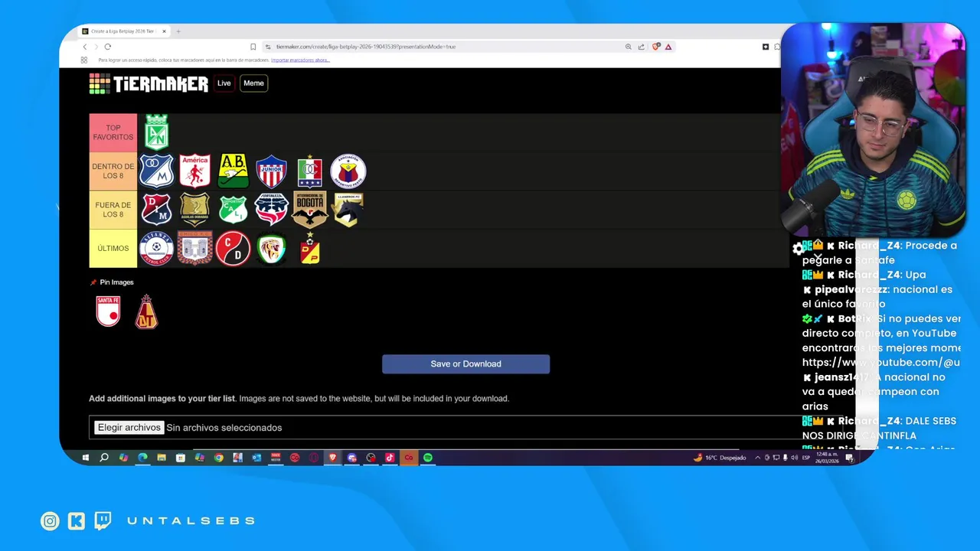Click the zoom magnifier icon in address bar
This screenshot has height=551, width=980.
pyautogui.click(x=629, y=47)
